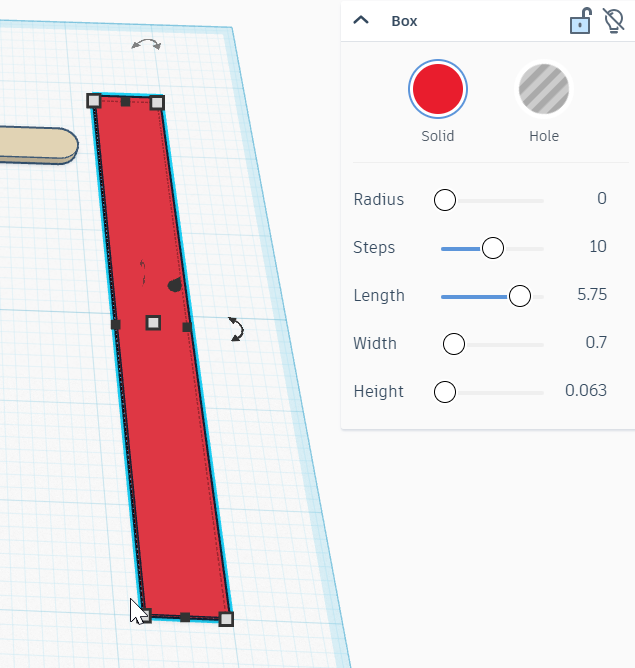Select the top-left corner resize handle
This screenshot has width=635, height=668.
point(94,100)
